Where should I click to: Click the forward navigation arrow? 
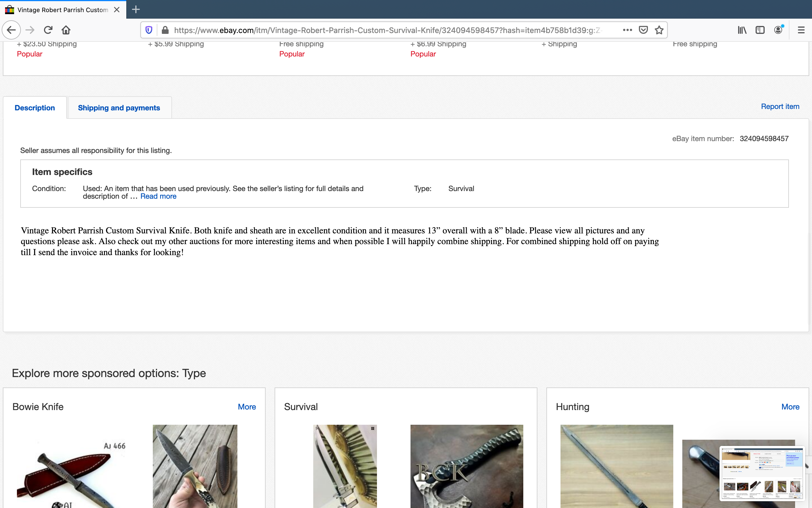[x=30, y=30]
